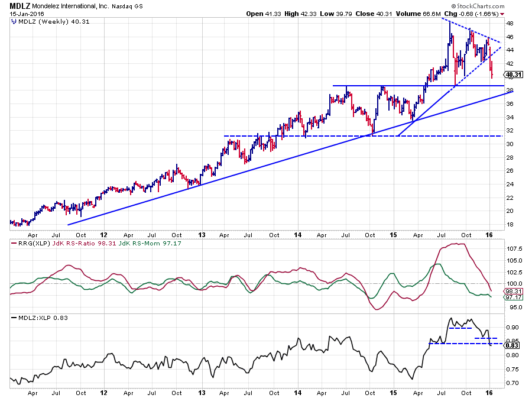The width and height of the screenshot is (532, 398).
Task: Click the StockCharts.com attribution text
Action: click(x=478, y=6)
